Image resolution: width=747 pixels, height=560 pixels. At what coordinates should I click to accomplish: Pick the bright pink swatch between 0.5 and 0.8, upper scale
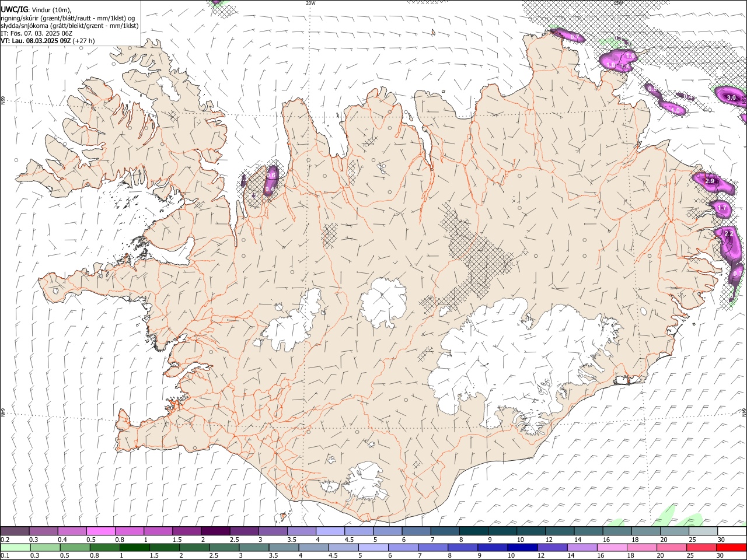[101, 531]
